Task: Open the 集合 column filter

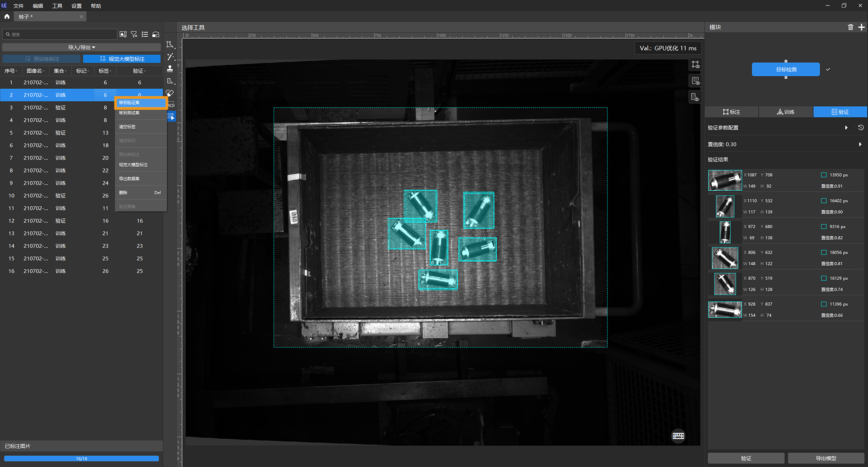Action: [60, 71]
